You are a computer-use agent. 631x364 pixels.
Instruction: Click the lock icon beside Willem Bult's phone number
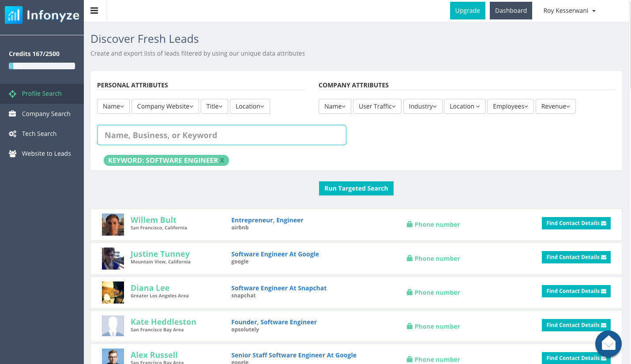click(x=409, y=224)
